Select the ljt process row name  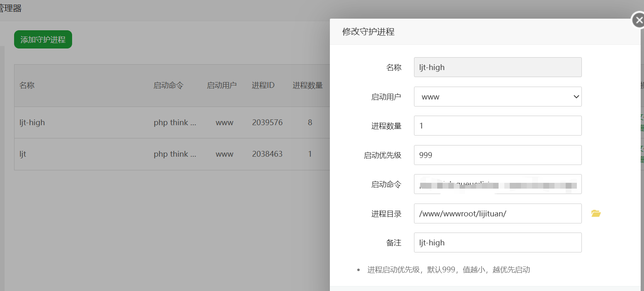pos(23,154)
